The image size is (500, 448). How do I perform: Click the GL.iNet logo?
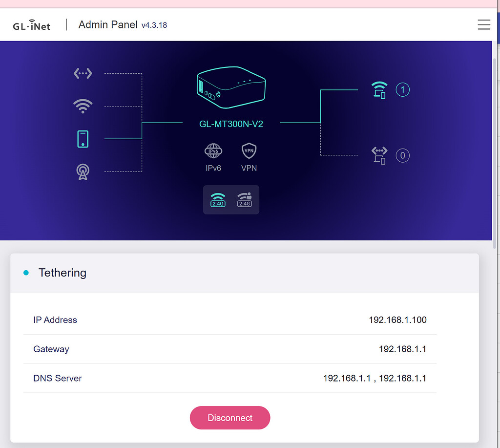click(32, 25)
